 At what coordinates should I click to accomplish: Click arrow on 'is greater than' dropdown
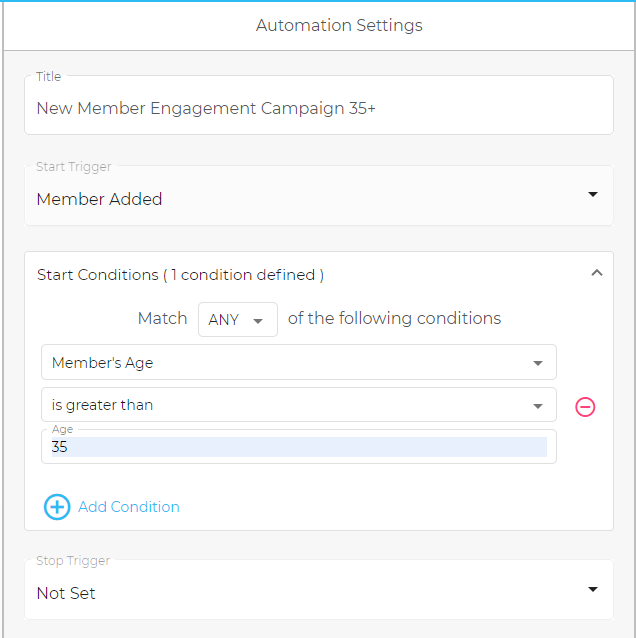click(x=538, y=406)
